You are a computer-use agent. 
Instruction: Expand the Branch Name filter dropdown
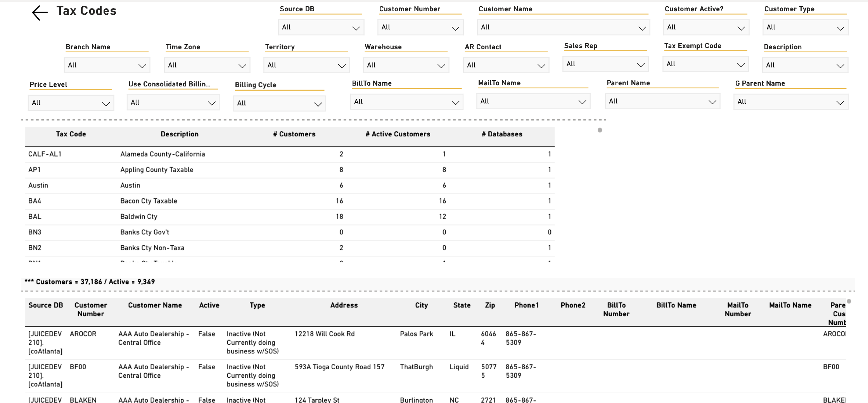(x=107, y=65)
